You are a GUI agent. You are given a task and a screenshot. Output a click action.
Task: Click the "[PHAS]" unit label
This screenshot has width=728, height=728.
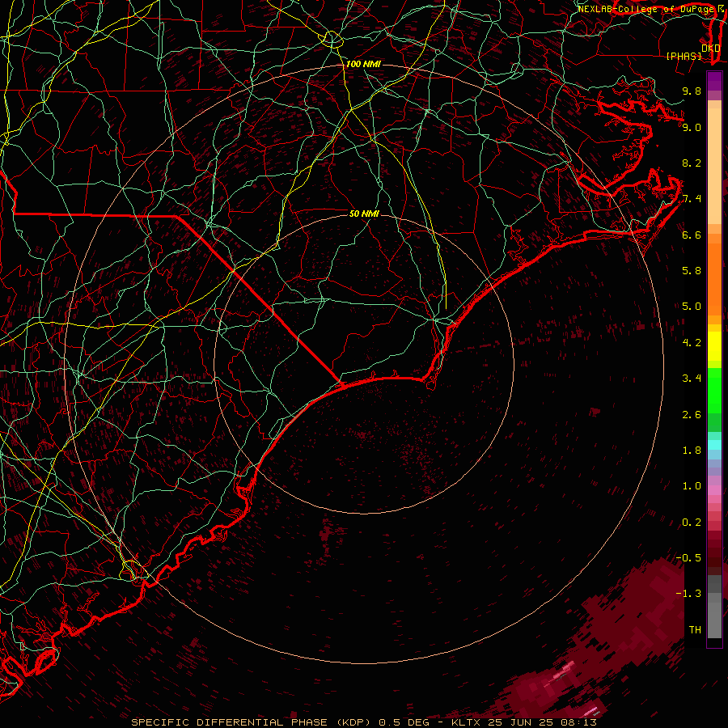pyautogui.click(x=684, y=56)
